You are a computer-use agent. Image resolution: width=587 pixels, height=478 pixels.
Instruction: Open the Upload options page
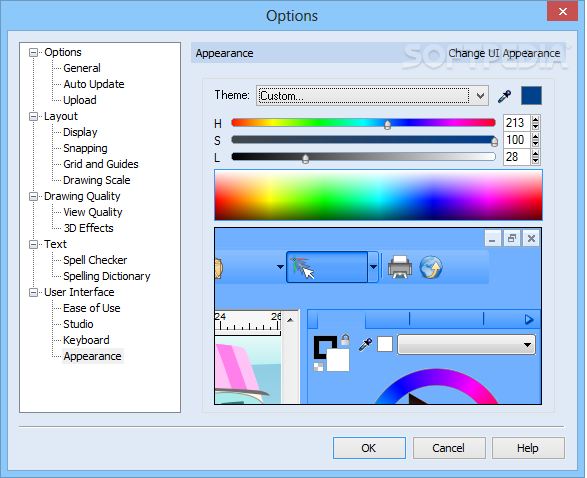(80, 100)
